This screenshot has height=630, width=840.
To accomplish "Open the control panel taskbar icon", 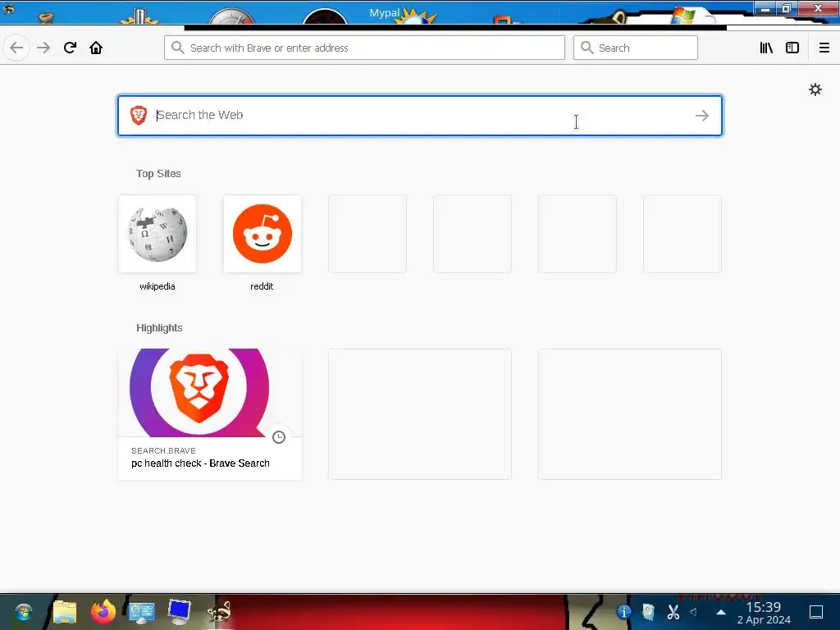I will click(x=141, y=612).
